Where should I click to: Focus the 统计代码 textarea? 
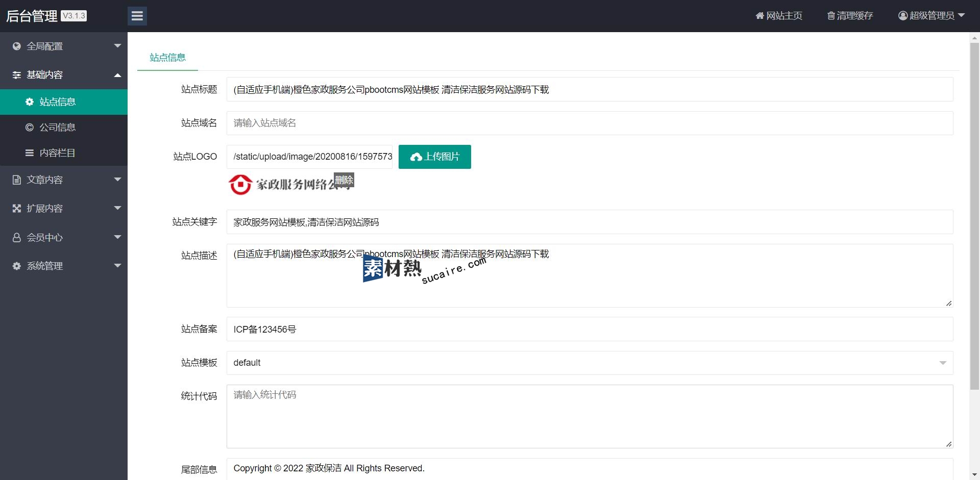tap(590, 416)
